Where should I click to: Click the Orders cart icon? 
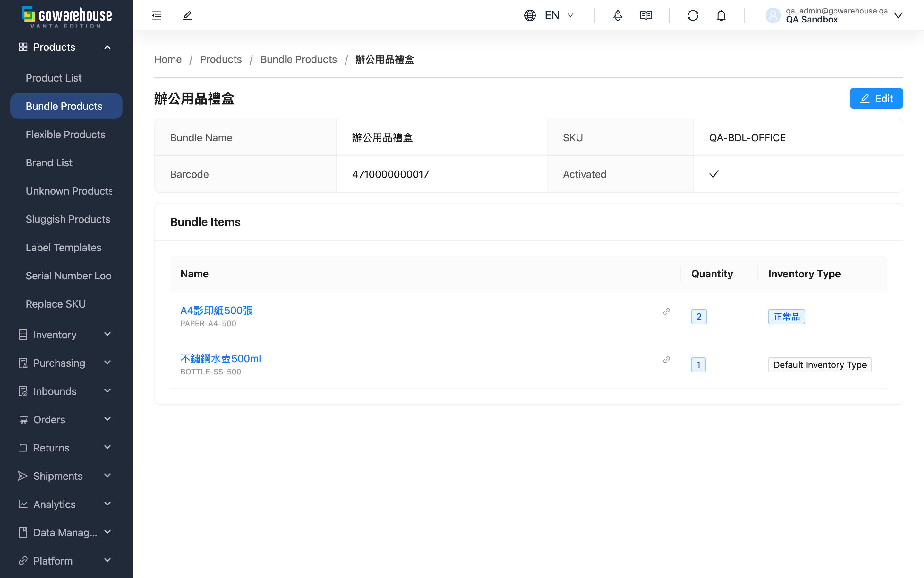(23, 419)
